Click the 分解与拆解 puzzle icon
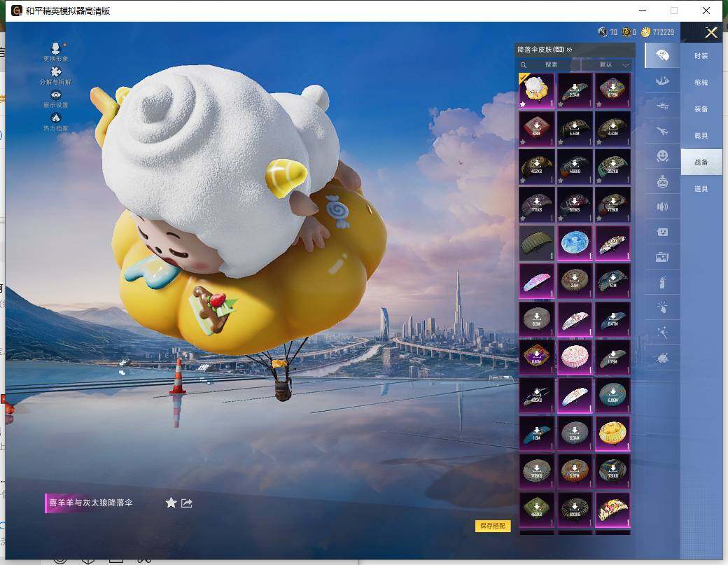728x565 pixels. pos(56,71)
